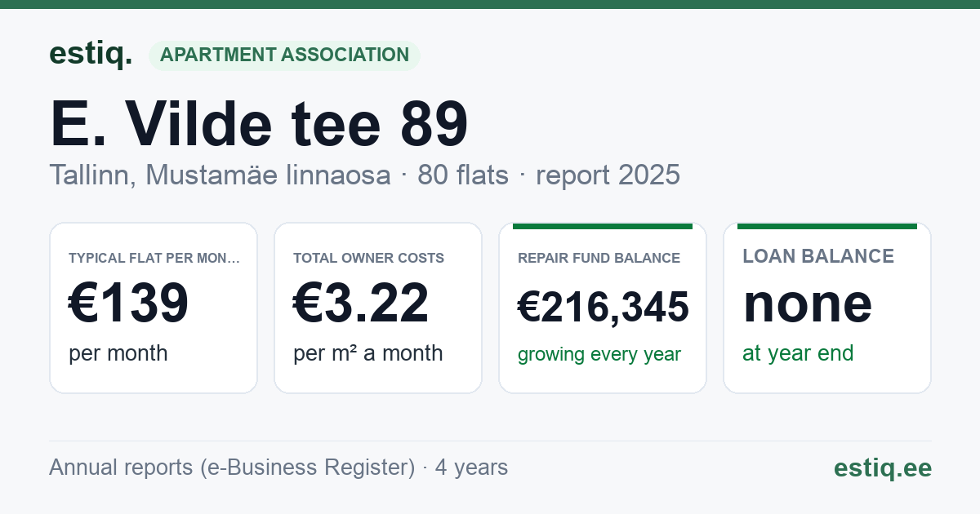Image resolution: width=980 pixels, height=514 pixels.
Task: Click the TOTAL OWNER COSTS label
Action: pos(368,259)
